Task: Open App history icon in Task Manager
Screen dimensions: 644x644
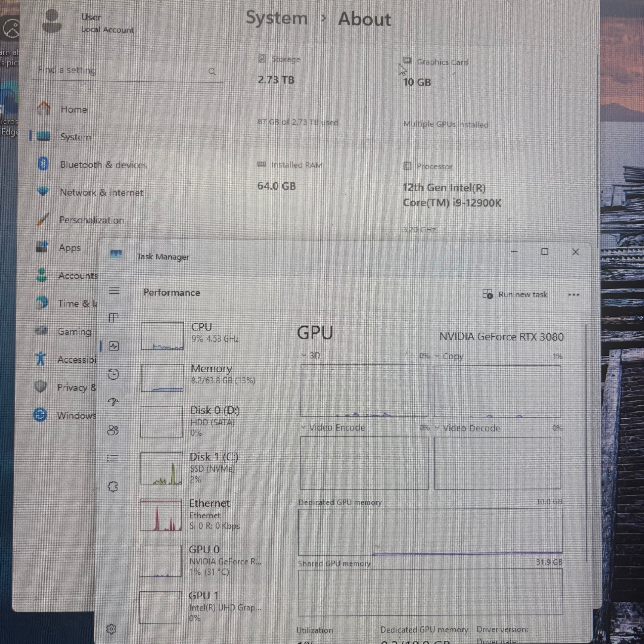Action: [113, 374]
